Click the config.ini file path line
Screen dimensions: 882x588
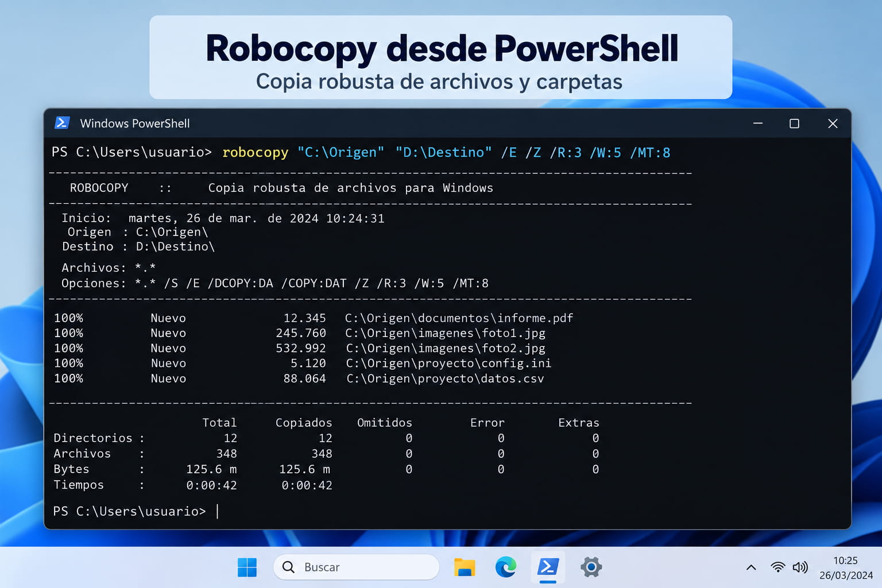click(448, 363)
